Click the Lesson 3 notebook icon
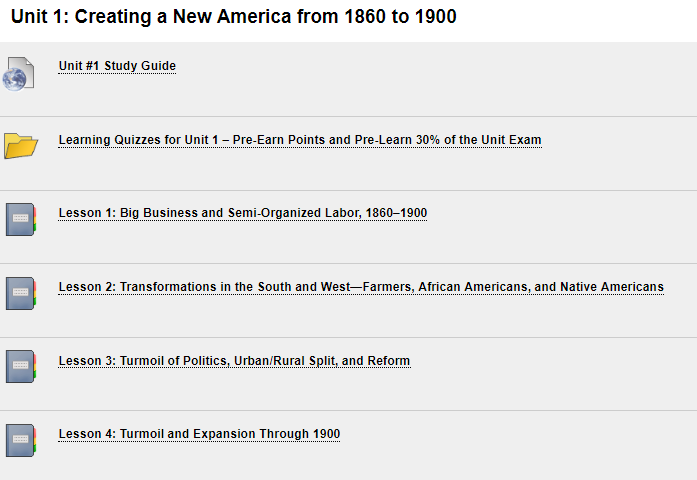Viewport: 697px width, 480px height. 21,366
